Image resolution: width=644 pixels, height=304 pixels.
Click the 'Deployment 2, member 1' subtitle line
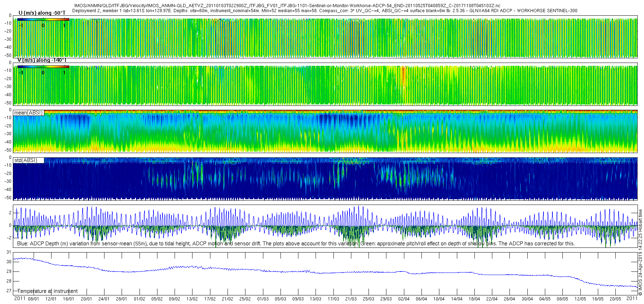tap(325, 11)
